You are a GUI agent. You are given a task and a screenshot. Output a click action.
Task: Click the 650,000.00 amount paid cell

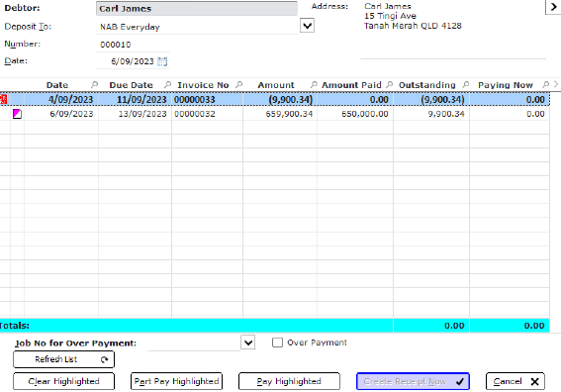(355, 114)
